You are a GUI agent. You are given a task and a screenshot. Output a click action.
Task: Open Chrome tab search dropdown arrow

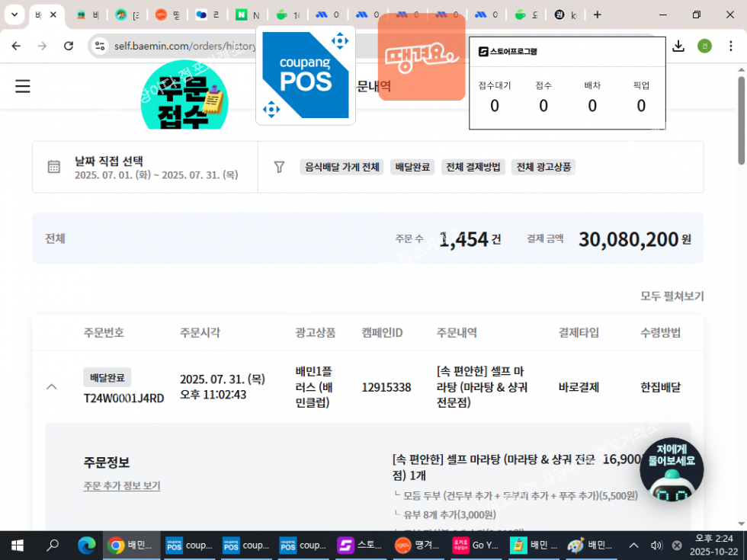(14, 14)
